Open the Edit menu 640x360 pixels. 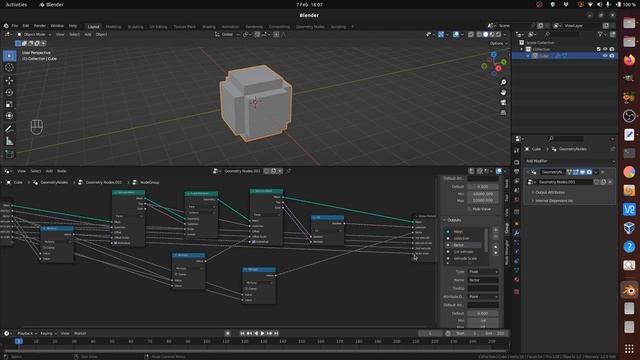pyautogui.click(x=26, y=26)
